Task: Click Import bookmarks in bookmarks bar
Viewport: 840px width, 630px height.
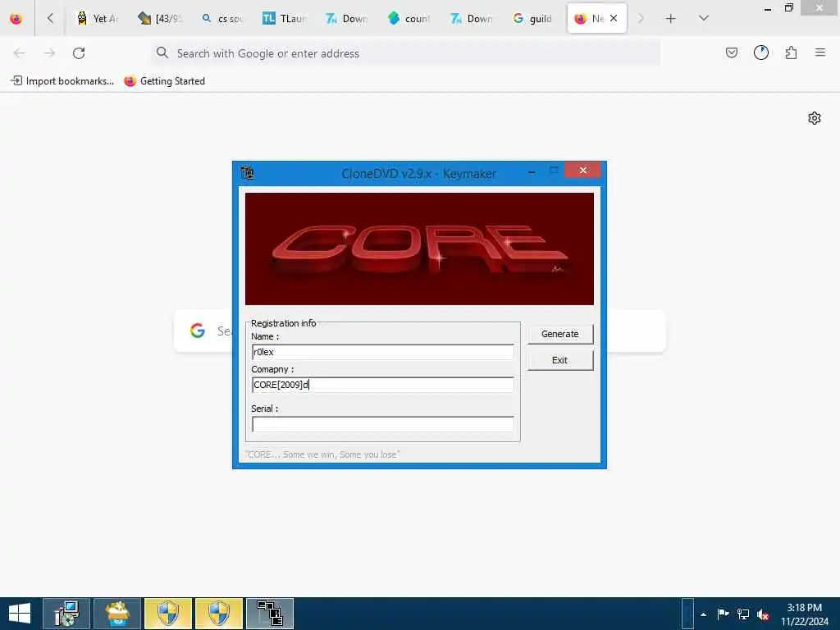Action: 62,81
